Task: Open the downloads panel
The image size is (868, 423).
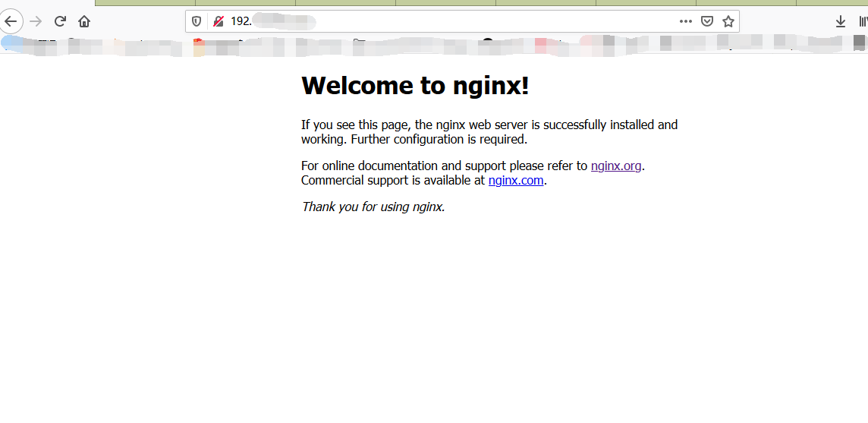Action: click(x=841, y=21)
